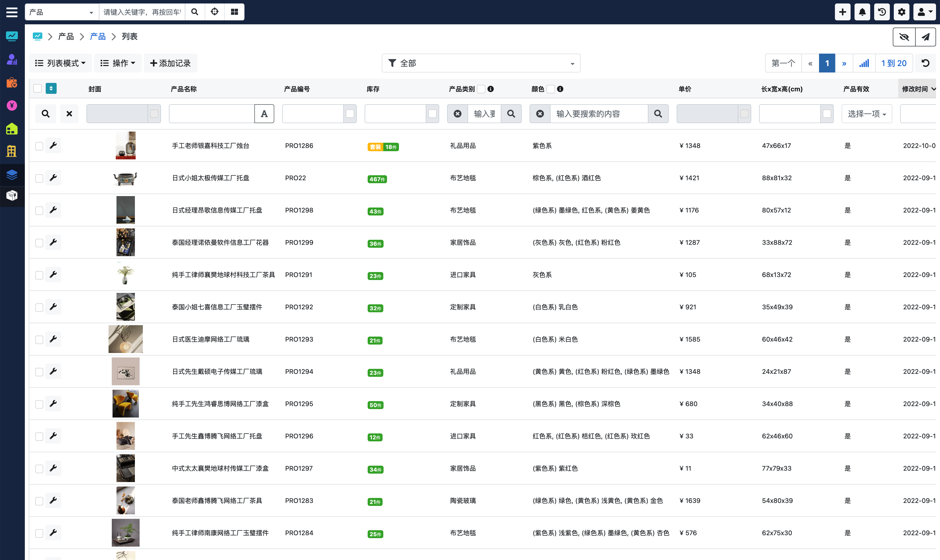Open thumbnail of 纯手工先生鸿睿思博网络工厂漆盒

125,404
